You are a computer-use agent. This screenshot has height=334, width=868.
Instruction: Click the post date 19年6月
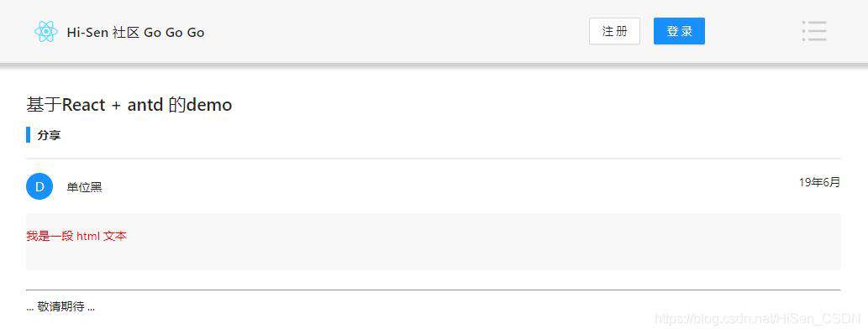[819, 182]
